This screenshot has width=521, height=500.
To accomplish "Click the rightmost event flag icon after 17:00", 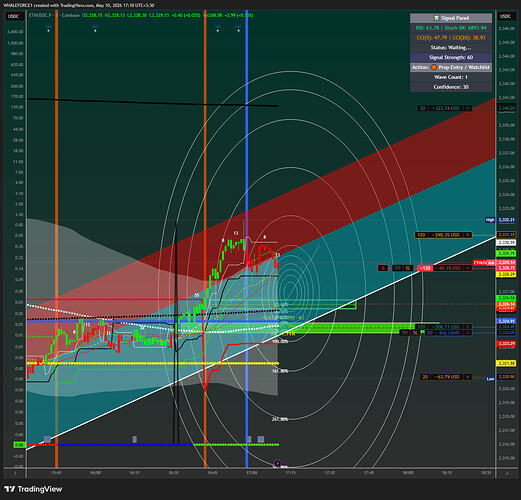I will click(261, 439).
